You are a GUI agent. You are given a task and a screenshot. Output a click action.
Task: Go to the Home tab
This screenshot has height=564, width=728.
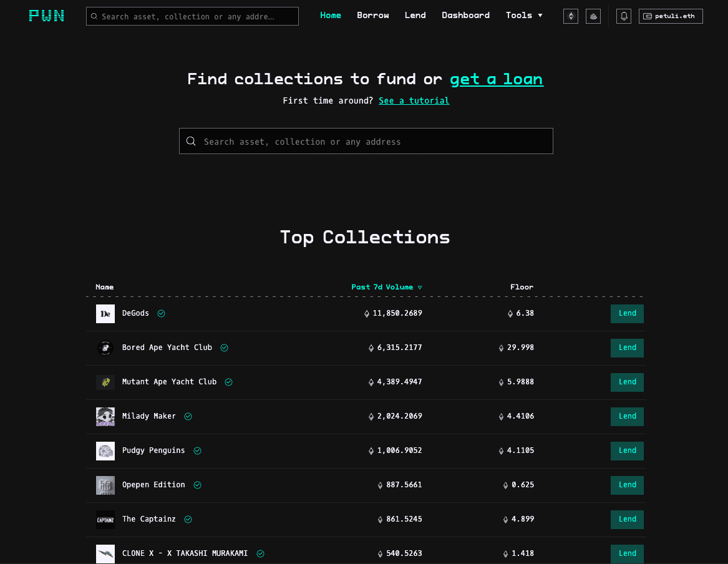(331, 16)
